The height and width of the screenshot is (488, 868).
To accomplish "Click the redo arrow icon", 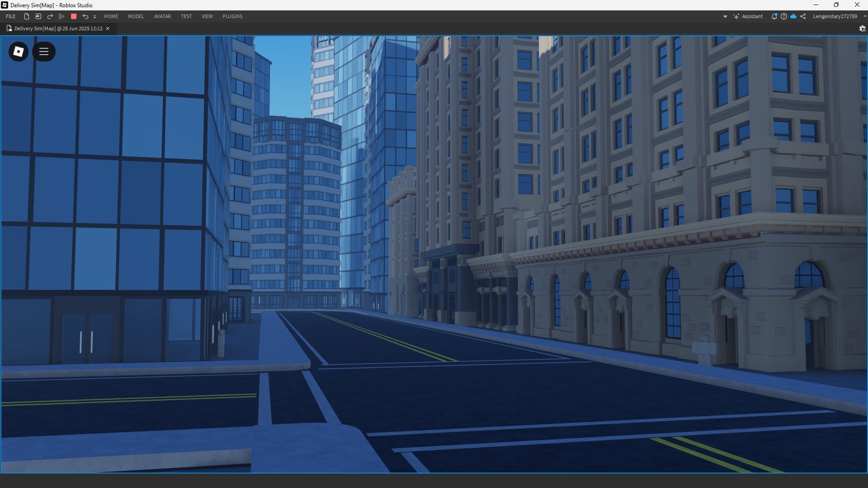I will pyautogui.click(x=50, y=16).
